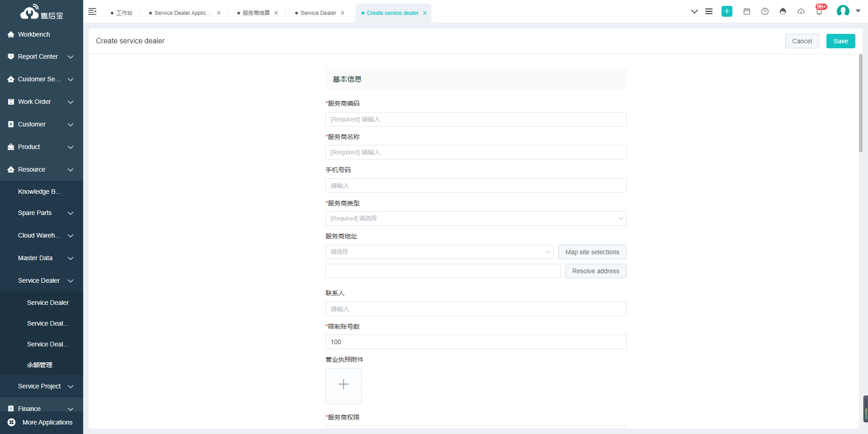Click the rocket icon in the top bar
This screenshot has height=434, width=868.
tap(783, 12)
